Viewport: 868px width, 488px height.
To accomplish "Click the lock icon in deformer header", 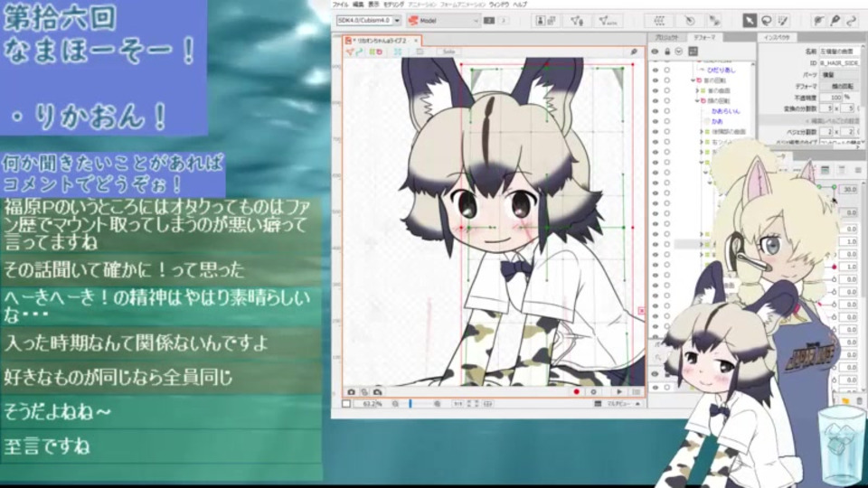I will point(667,52).
